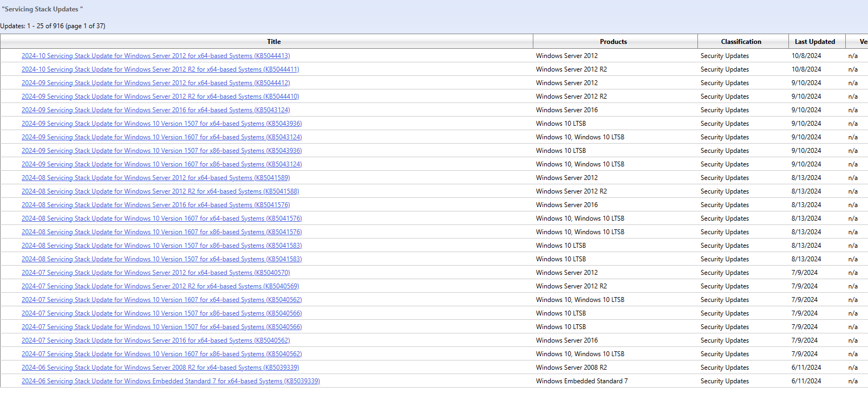Viewport: 868px width, 399px height.
Task: Open 2024-07 Windows 10 1507 x86 KB5040566 link
Action: pos(162,313)
